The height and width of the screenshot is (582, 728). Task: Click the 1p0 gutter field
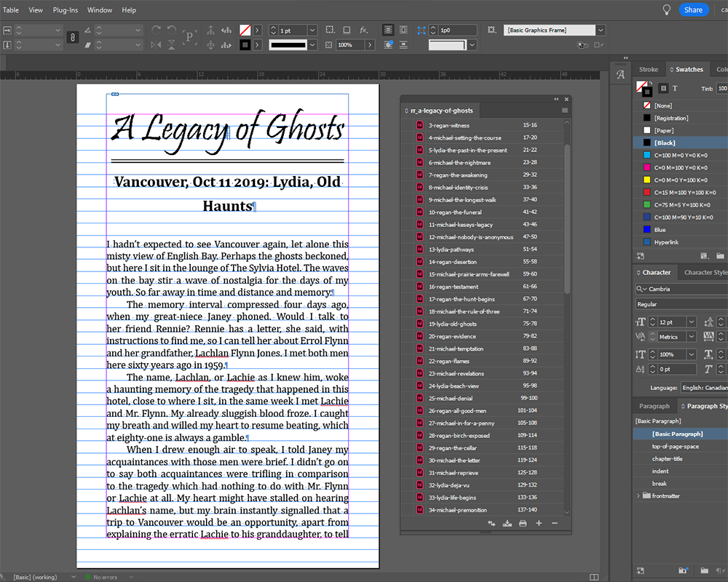[457, 30]
